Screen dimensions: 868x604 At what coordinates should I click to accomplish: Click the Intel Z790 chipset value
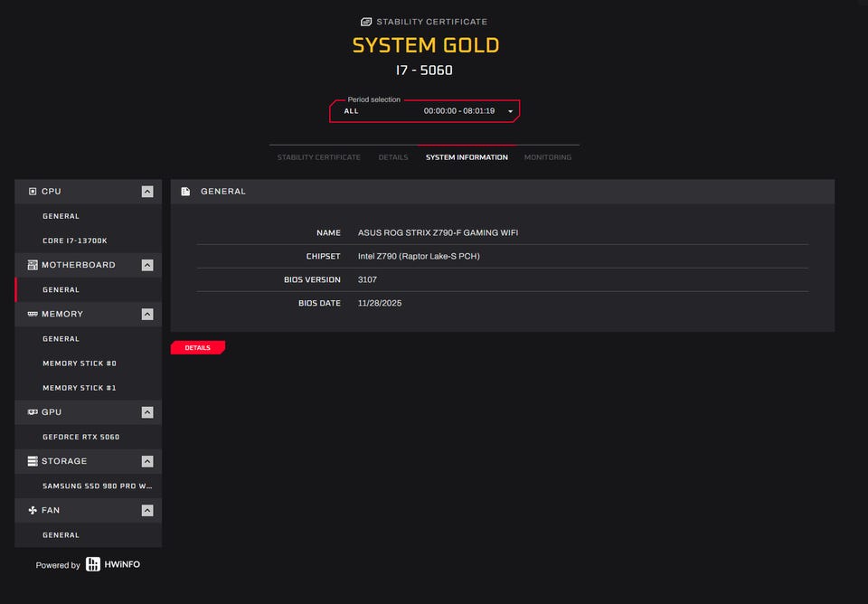419,256
